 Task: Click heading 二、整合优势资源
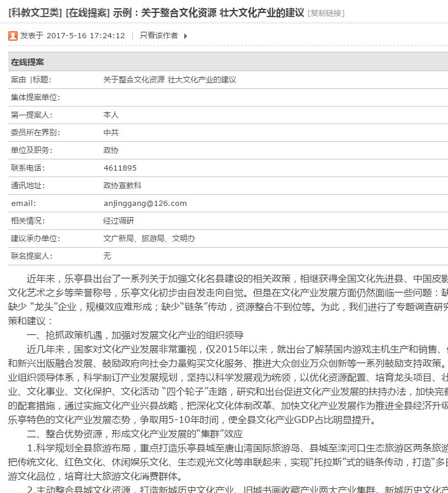point(135,434)
